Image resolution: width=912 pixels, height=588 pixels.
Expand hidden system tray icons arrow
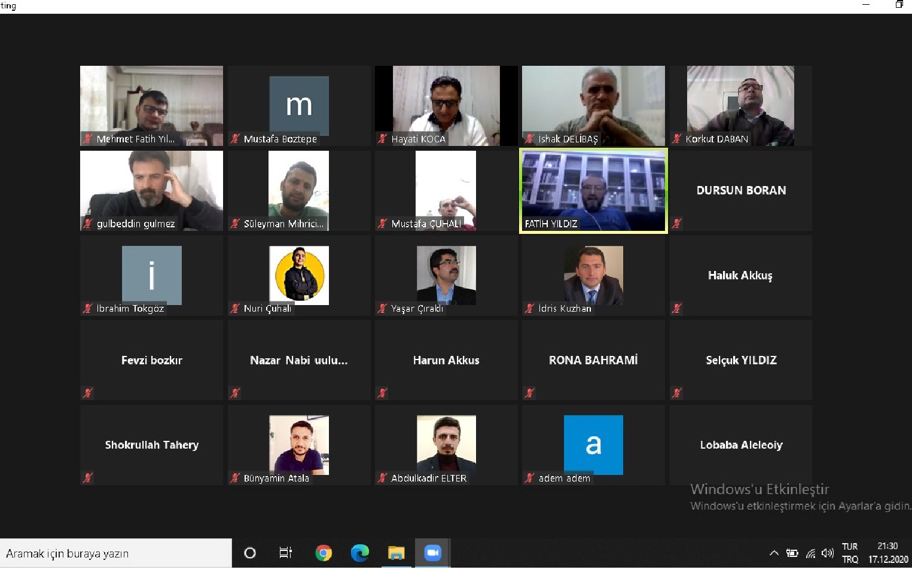[x=774, y=553]
